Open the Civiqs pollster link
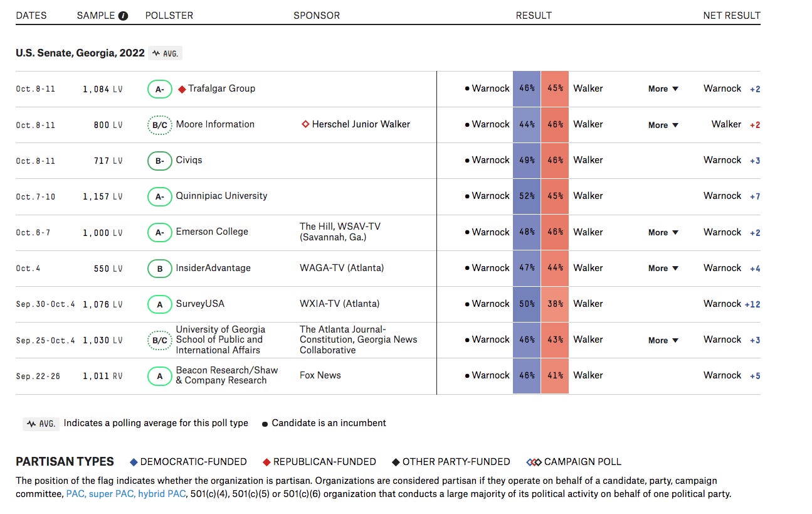812x514 pixels. (189, 160)
